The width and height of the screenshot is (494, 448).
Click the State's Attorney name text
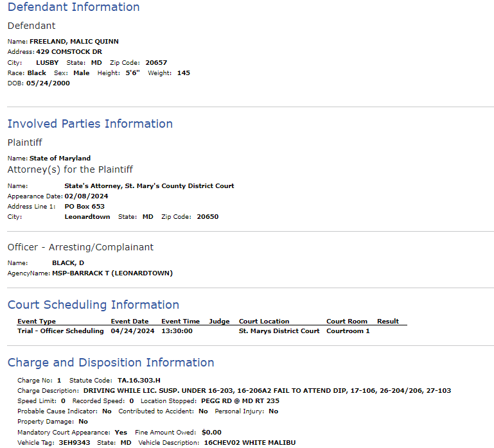(149, 186)
